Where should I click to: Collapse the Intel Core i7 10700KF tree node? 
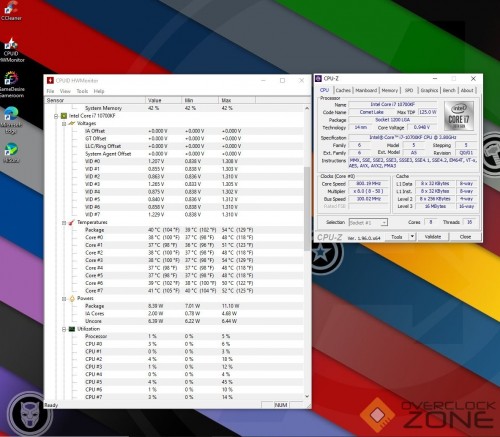(x=56, y=116)
